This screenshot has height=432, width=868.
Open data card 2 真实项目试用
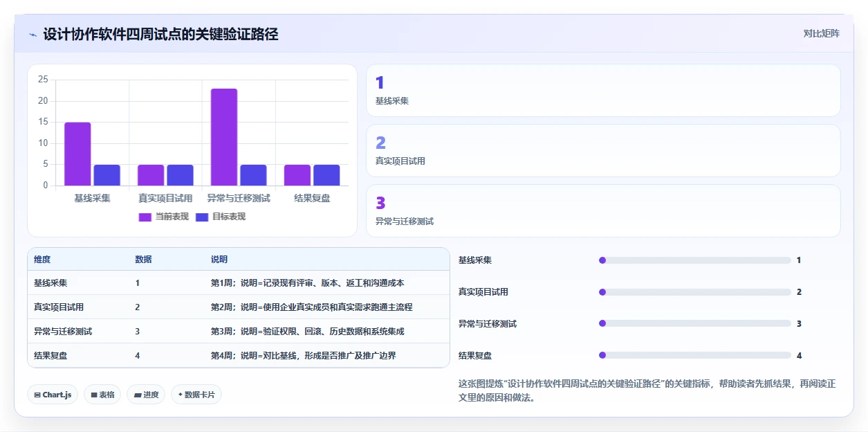pos(603,151)
